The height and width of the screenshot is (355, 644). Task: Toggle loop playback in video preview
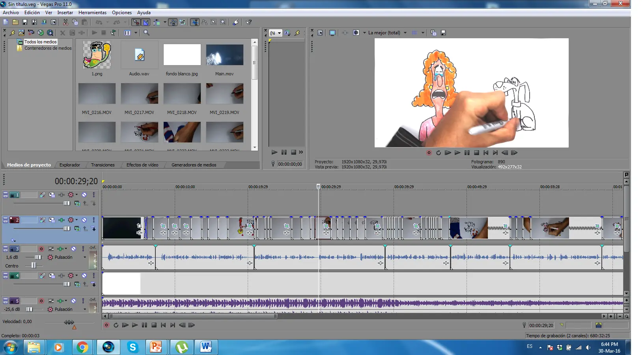[x=439, y=153]
